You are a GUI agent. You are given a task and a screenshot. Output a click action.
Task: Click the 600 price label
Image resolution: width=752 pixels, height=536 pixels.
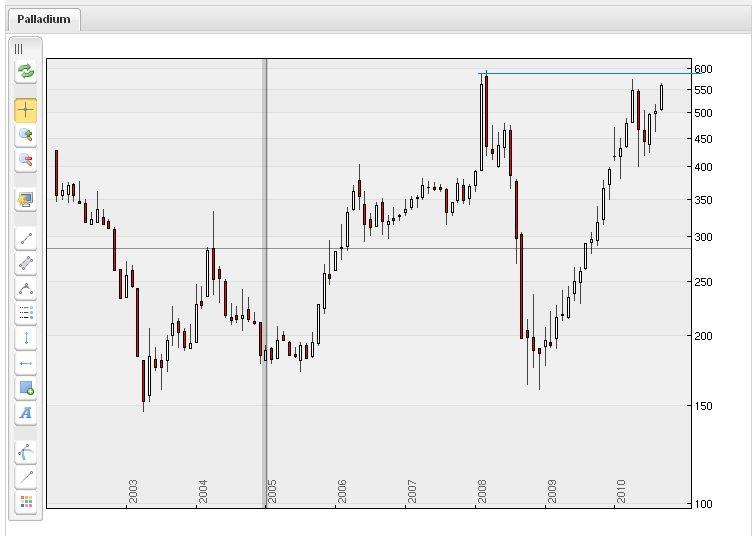coord(703,69)
